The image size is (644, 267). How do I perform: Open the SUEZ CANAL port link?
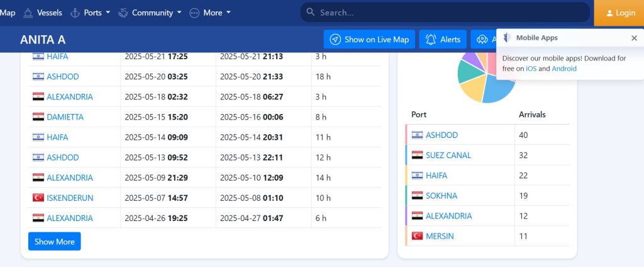click(x=448, y=155)
